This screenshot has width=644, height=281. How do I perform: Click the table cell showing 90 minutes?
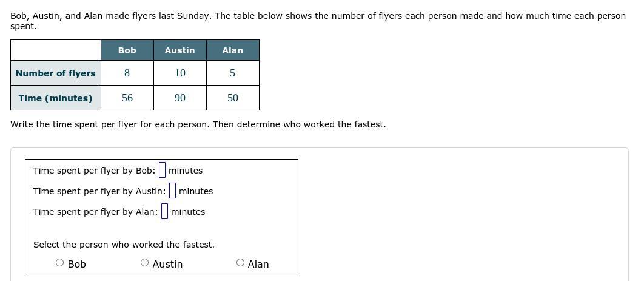pos(180,98)
